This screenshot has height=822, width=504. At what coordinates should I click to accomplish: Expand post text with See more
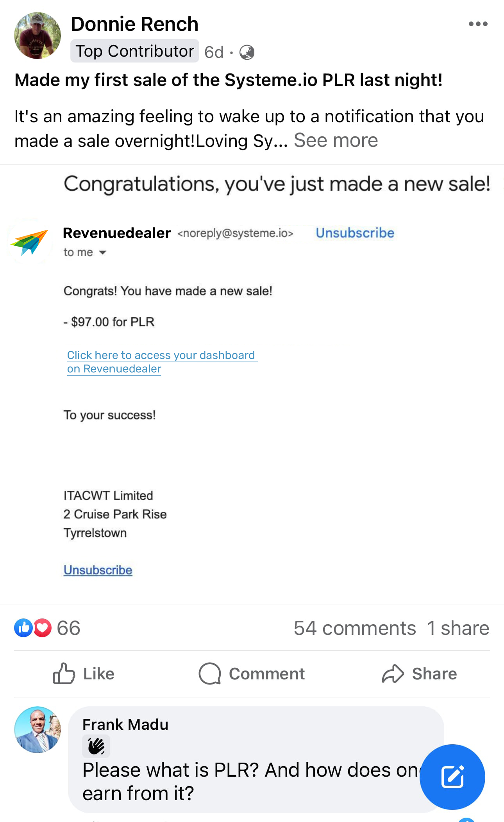click(x=336, y=140)
